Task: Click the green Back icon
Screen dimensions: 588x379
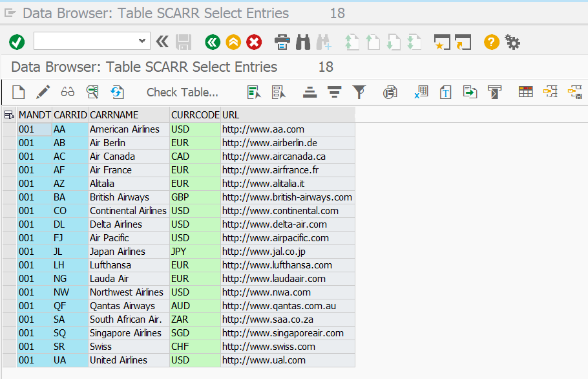Action: coord(213,42)
